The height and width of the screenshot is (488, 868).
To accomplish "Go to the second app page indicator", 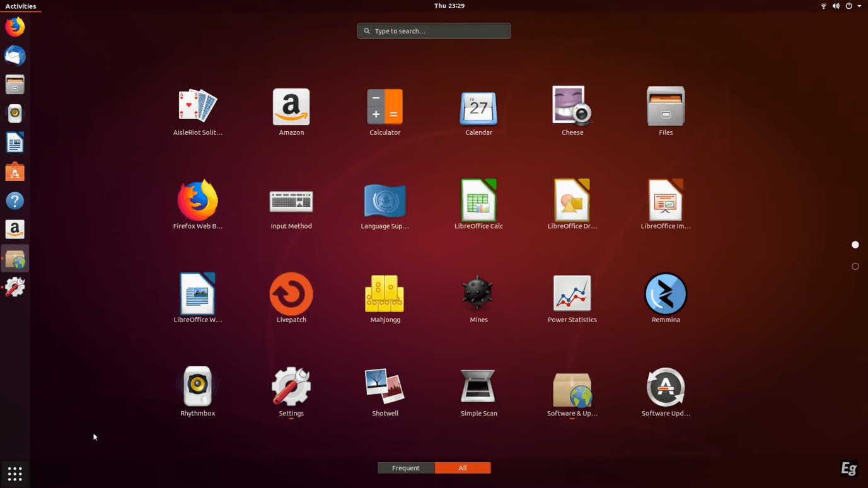I will tap(855, 266).
